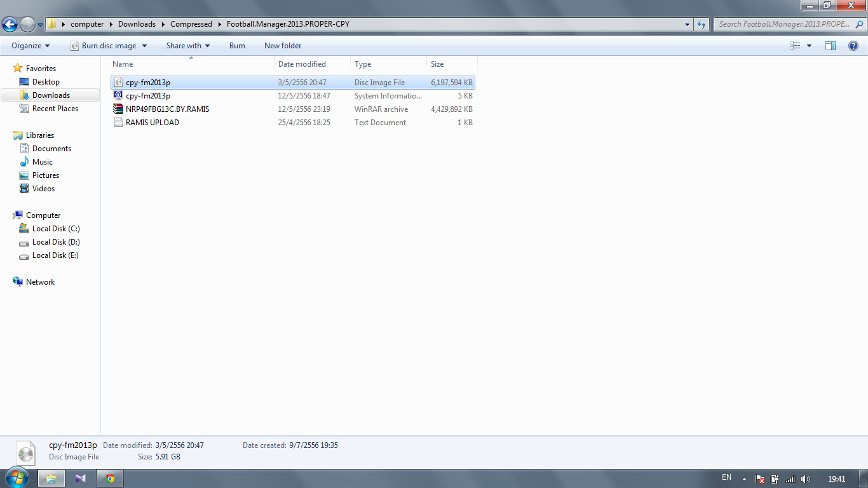
Task: Change your view using the view icon
Action: 796,46
